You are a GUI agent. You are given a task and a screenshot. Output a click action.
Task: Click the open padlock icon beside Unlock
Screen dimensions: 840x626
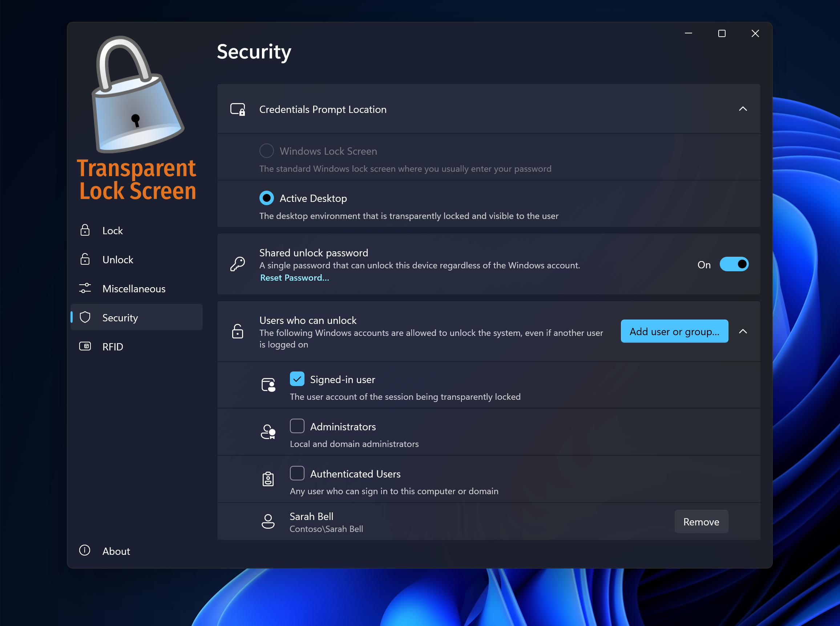85,259
